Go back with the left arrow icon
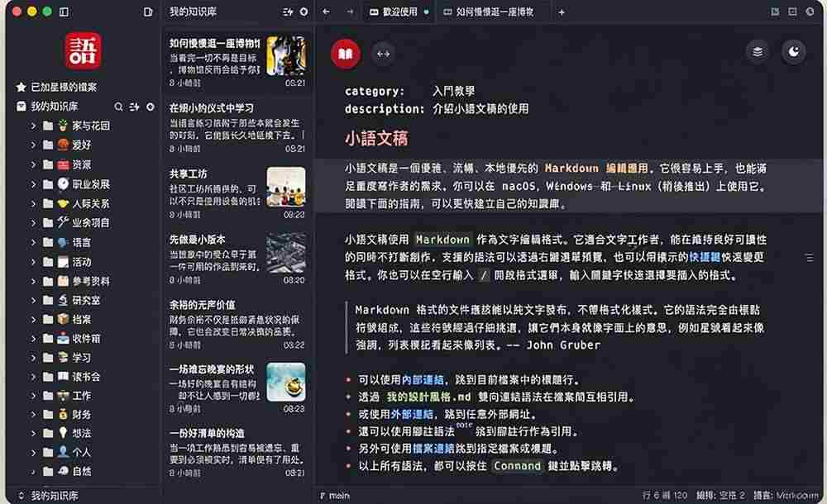This screenshot has height=504, width=827. coord(326,12)
